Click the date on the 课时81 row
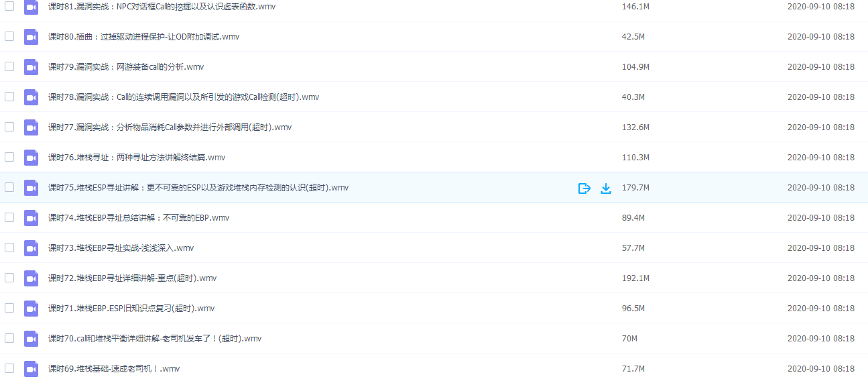Image resolution: width=868 pixels, height=381 pixels. point(821,7)
